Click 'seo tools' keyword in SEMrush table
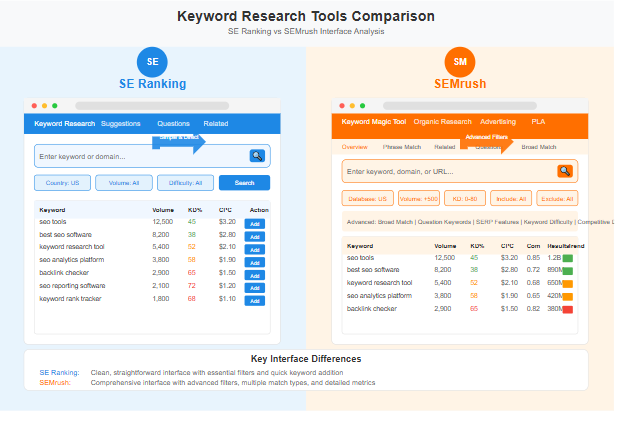Screen dimensions: 626x421 [x=360, y=258]
